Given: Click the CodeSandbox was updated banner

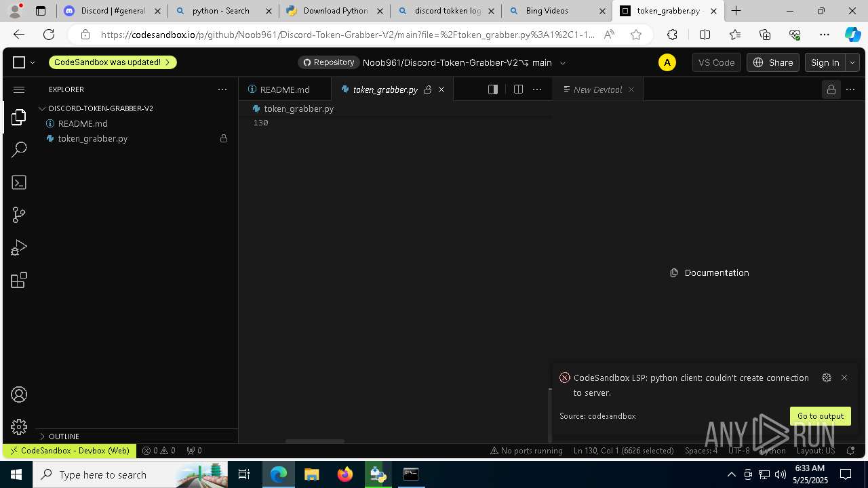Looking at the screenshot, I should point(113,62).
